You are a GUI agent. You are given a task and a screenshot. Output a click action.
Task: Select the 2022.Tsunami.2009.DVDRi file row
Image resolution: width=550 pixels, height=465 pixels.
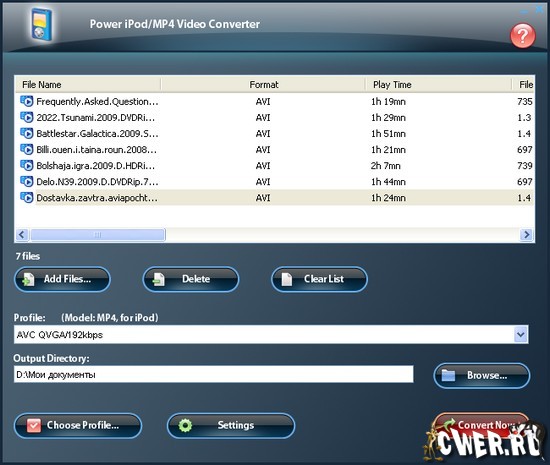[x=275, y=117]
